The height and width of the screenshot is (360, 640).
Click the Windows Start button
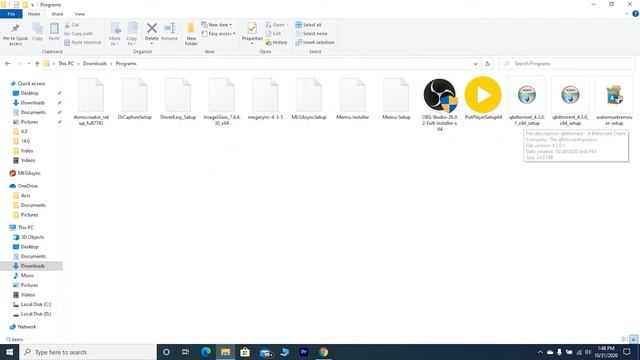tap(9, 352)
